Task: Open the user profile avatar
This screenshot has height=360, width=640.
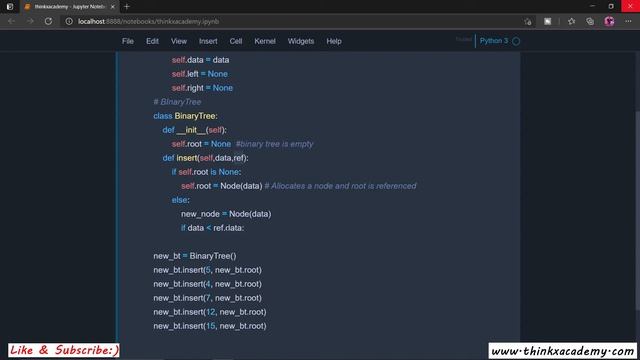Action: (609, 21)
